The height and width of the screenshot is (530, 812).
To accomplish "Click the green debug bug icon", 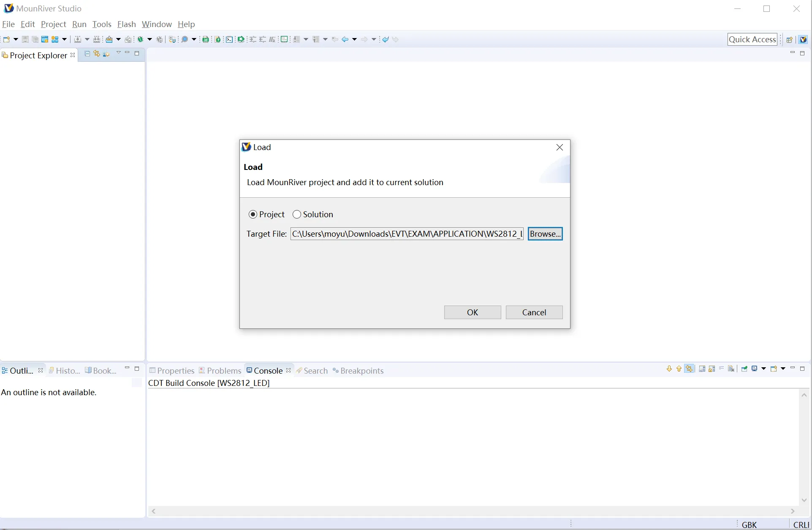I will tap(140, 39).
